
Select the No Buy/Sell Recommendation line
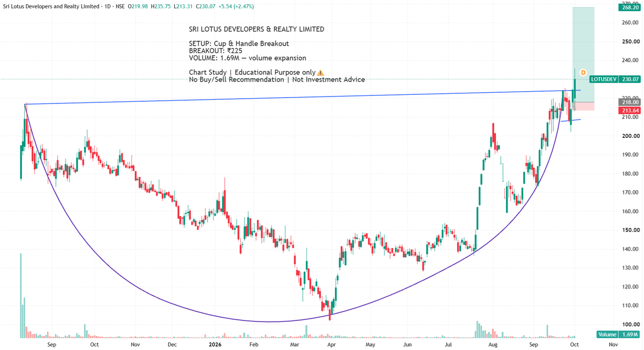click(277, 79)
